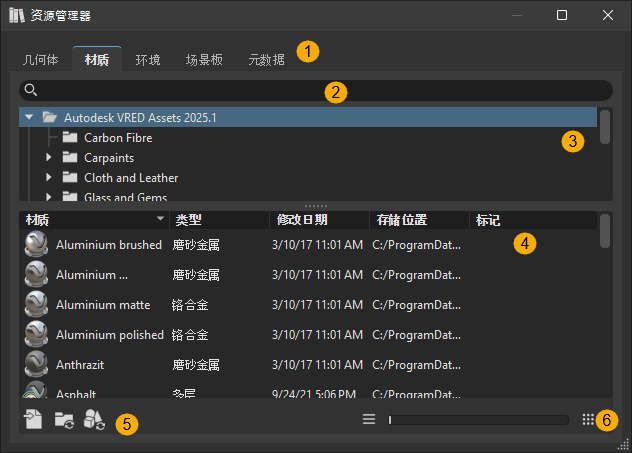Select the Aluminium brushed material name
This screenshot has width=632, height=453.
pyautogui.click(x=109, y=245)
